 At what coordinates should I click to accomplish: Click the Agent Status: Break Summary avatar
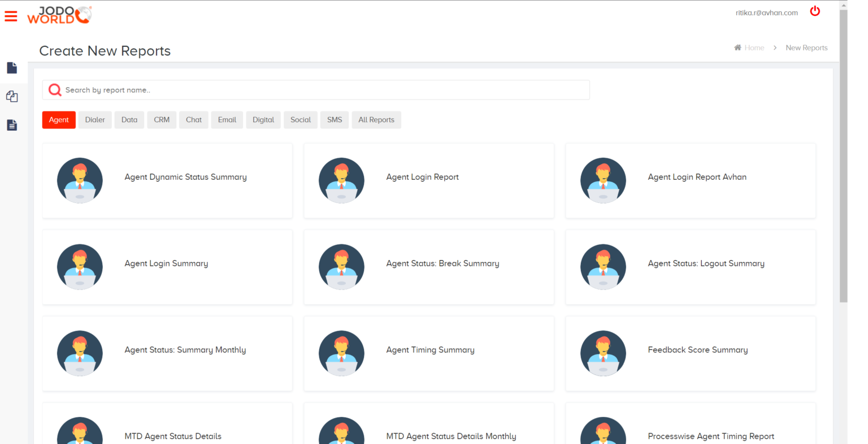point(341,267)
